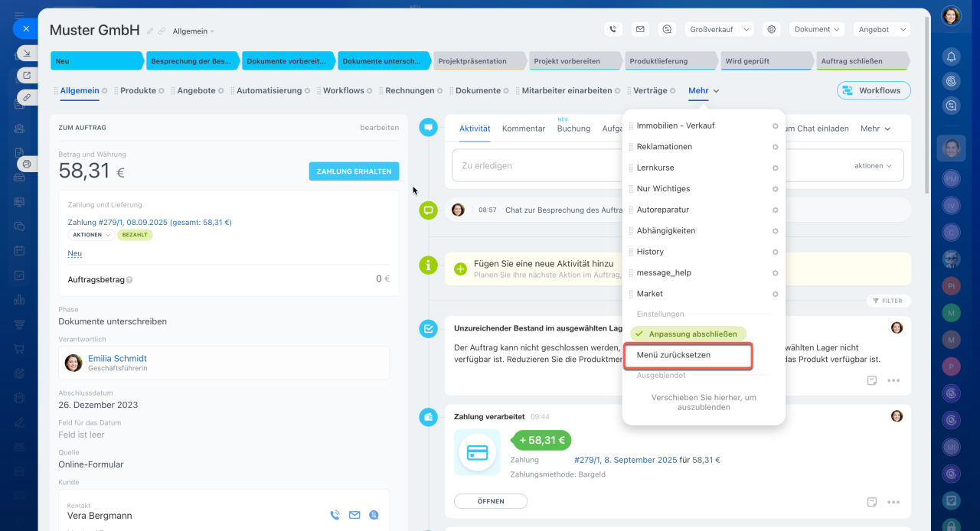Click the pencil icon beside Muster GmbH
The image size is (980, 531).
[150, 31]
